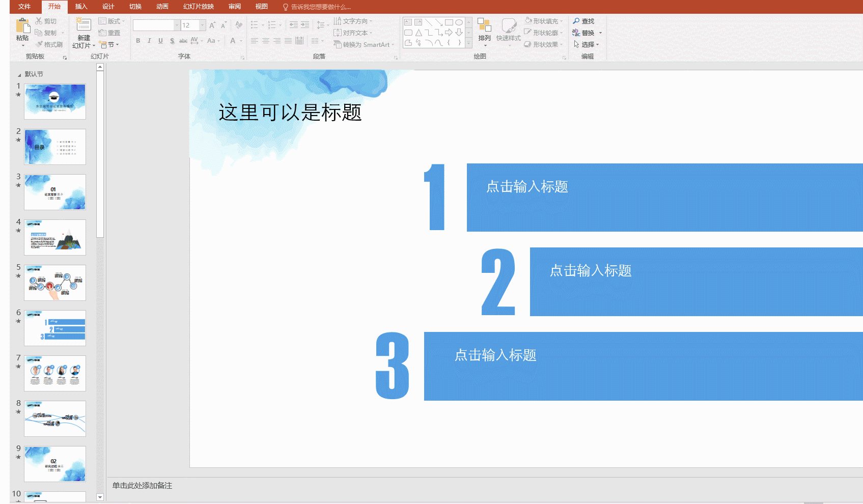
Task: Click the strikethrough text icon
Action: tap(183, 41)
